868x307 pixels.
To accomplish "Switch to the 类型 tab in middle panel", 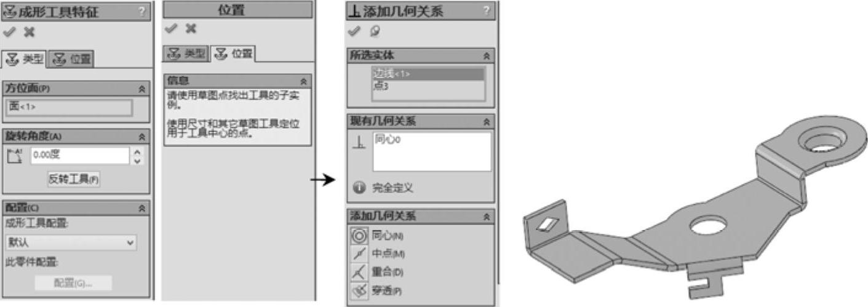I will coord(186,54).
